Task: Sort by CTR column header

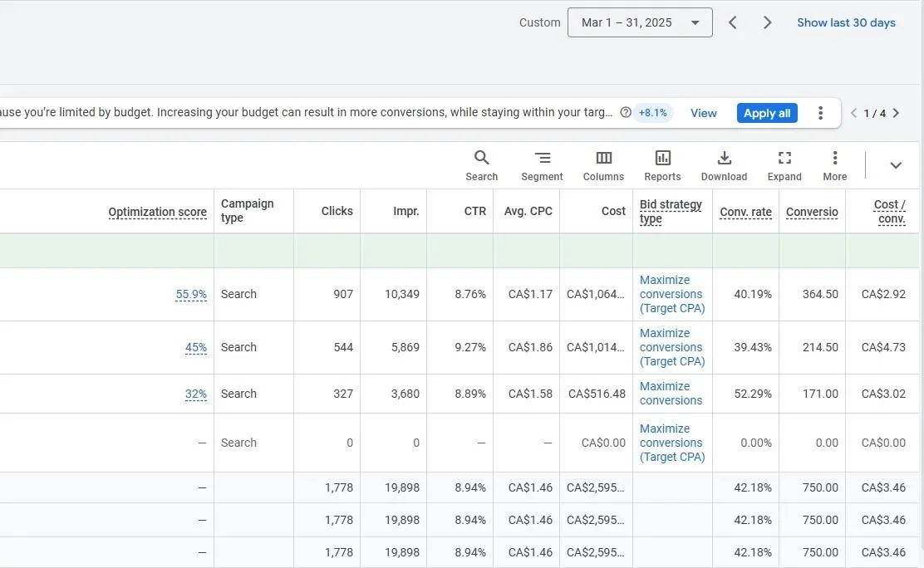Action: click(x=475, y=211)
